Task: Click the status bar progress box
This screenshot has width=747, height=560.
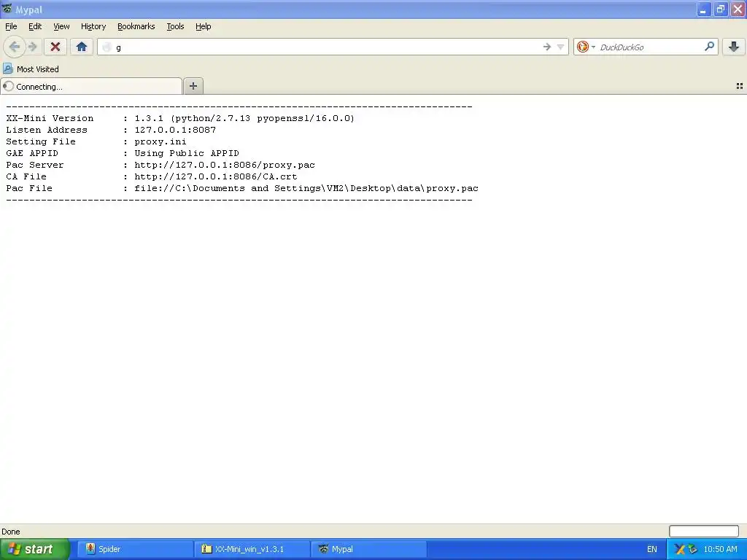Action: click(704, 531)
